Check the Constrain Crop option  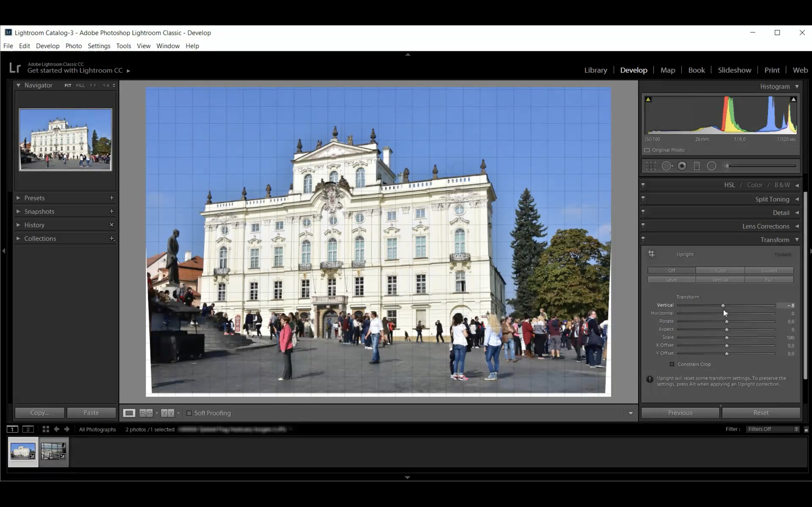(x=672, y=364)
